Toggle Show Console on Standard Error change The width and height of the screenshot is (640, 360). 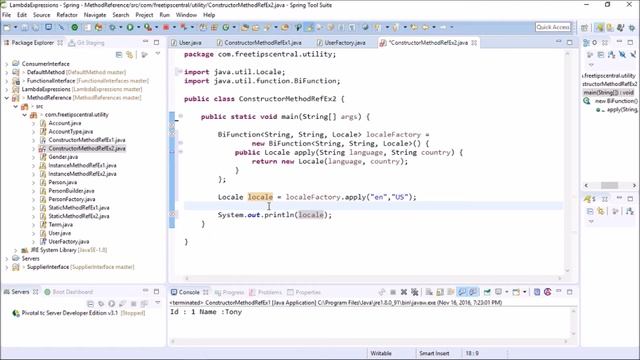473,292
